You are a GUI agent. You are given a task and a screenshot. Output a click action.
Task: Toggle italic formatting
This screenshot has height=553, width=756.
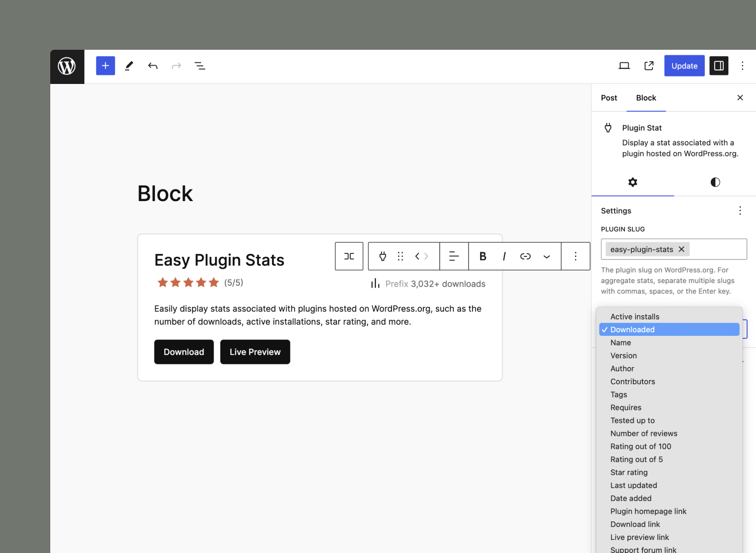pyautogui.click(x=504, y=256)
